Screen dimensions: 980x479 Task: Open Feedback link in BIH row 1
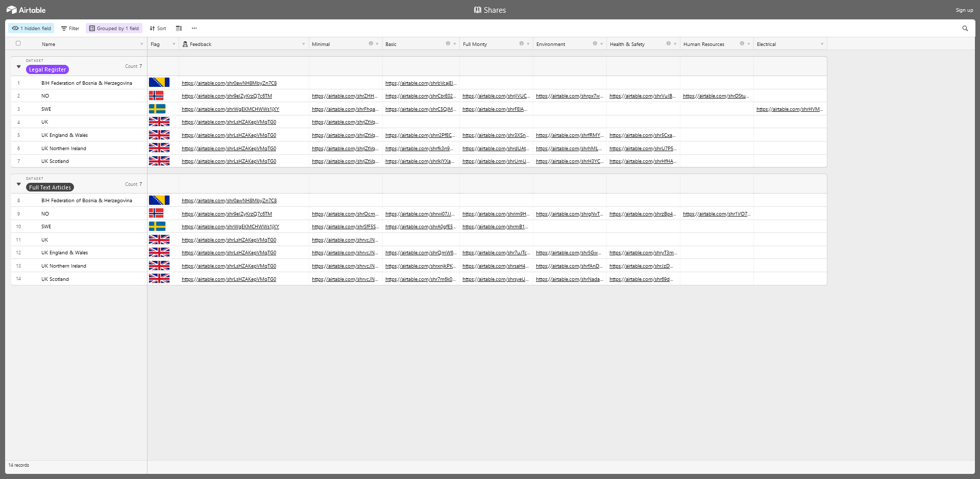[x=229, y=83]
